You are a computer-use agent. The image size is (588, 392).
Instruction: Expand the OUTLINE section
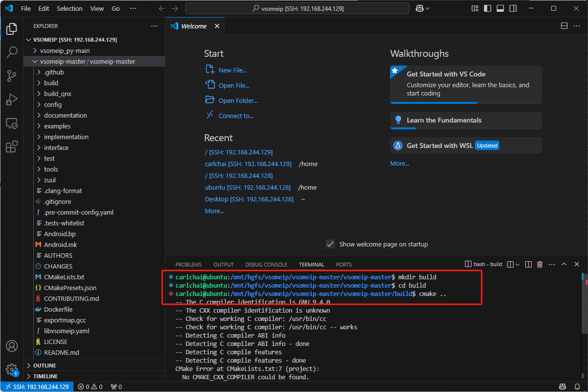pyautogui.click(x=95, y=366)
